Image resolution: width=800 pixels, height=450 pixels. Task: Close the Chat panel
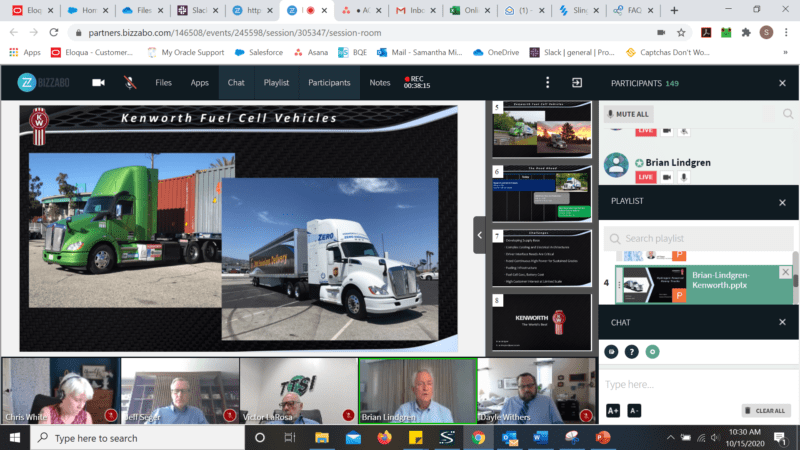782,322
